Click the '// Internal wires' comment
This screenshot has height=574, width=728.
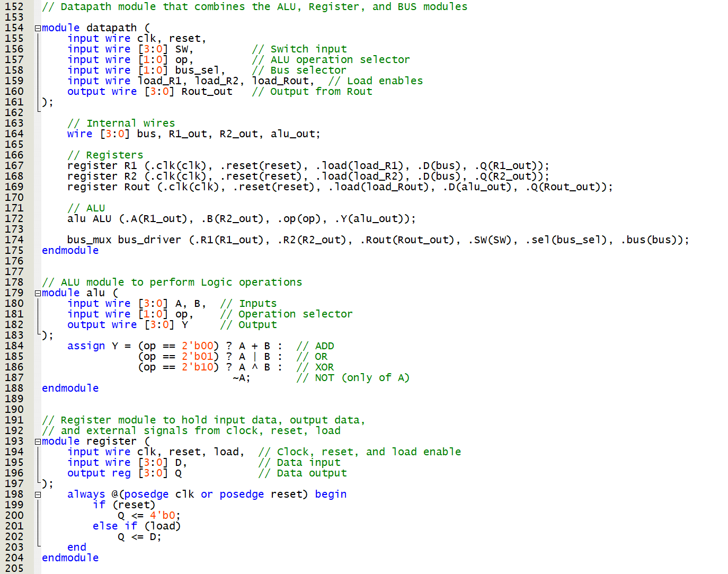[121, 123]
